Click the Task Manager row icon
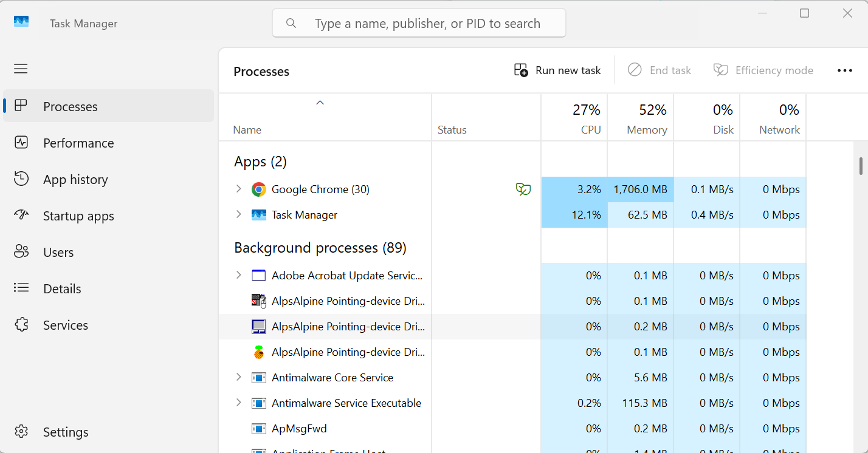 259,215
